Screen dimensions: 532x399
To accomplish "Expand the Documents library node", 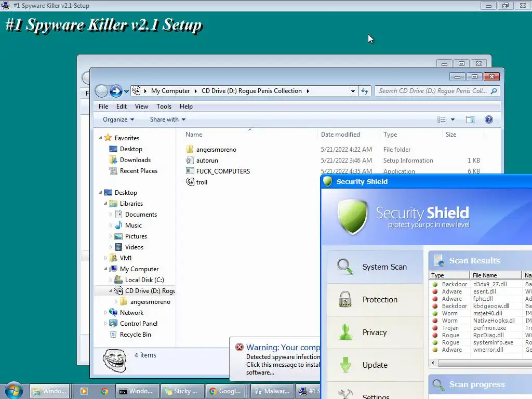I will coord(111,214).
